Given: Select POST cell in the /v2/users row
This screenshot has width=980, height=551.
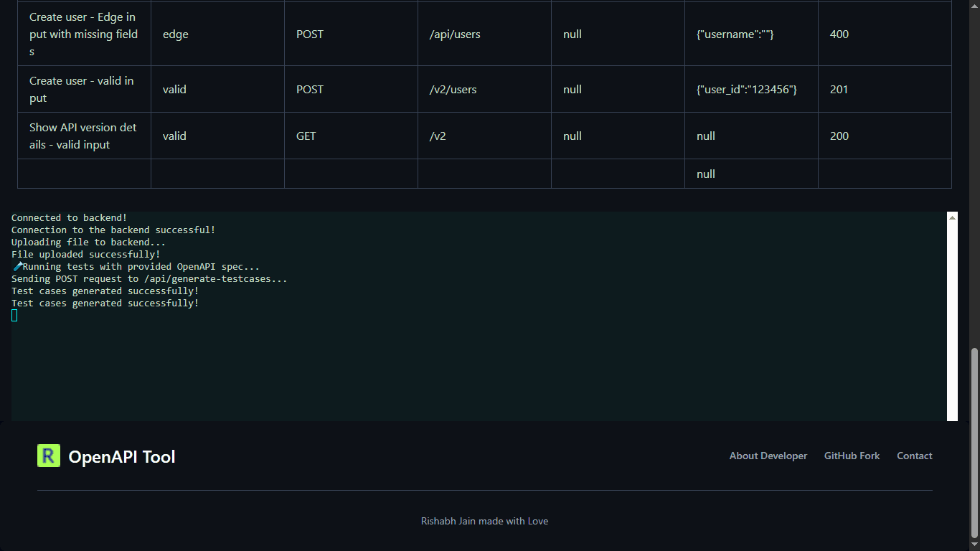Looking at the screenshot, I should 352,89.
